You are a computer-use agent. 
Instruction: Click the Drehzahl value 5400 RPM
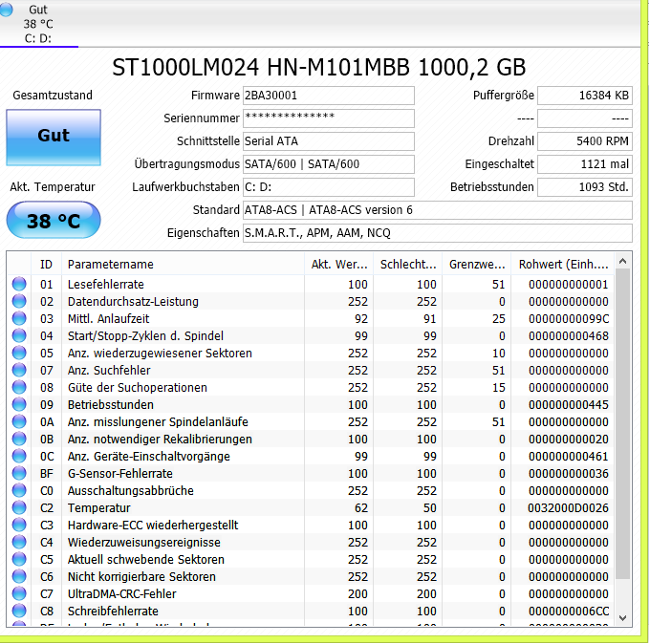click(585, 141)
